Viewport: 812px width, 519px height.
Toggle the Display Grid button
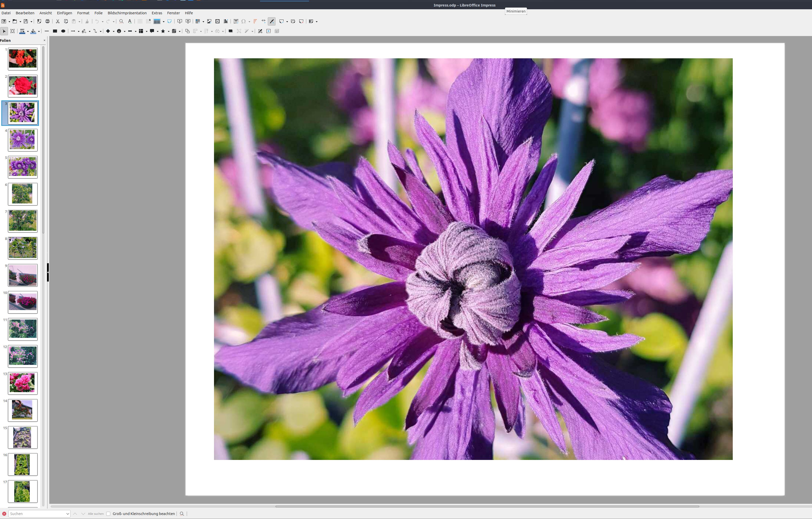point(139,21)
